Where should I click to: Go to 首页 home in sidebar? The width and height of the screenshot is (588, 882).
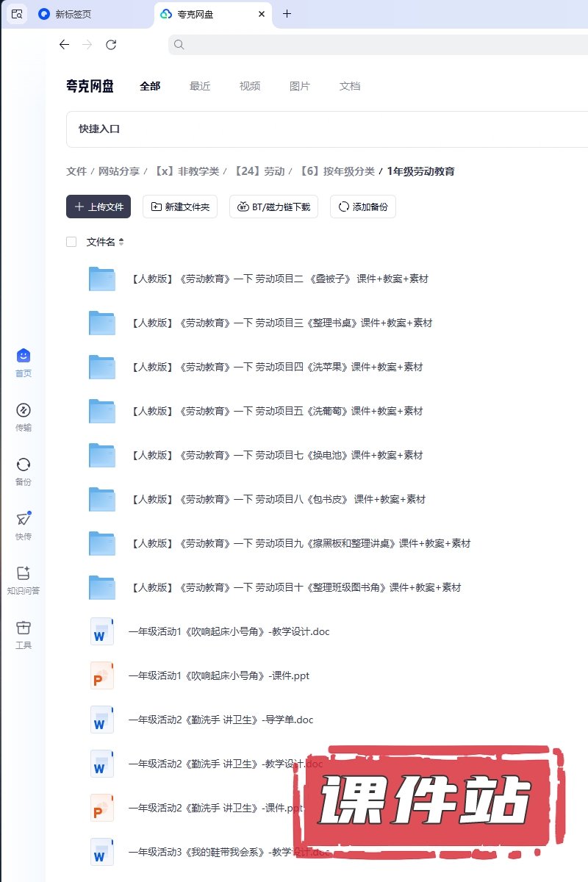coord(24,356)
